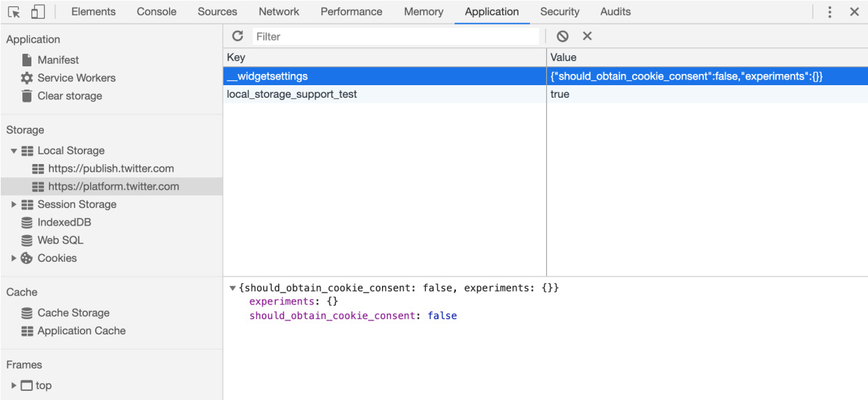Click the Session Storage grid icon
Viewport: 868px width, 400px height.
tap(27, 205)
